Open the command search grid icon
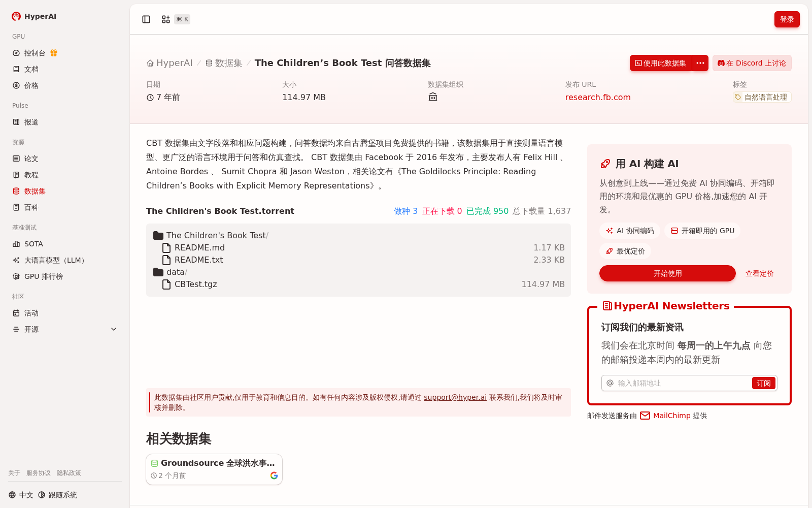The height and width of the screenshot is (508, 812). click(166, 19)
